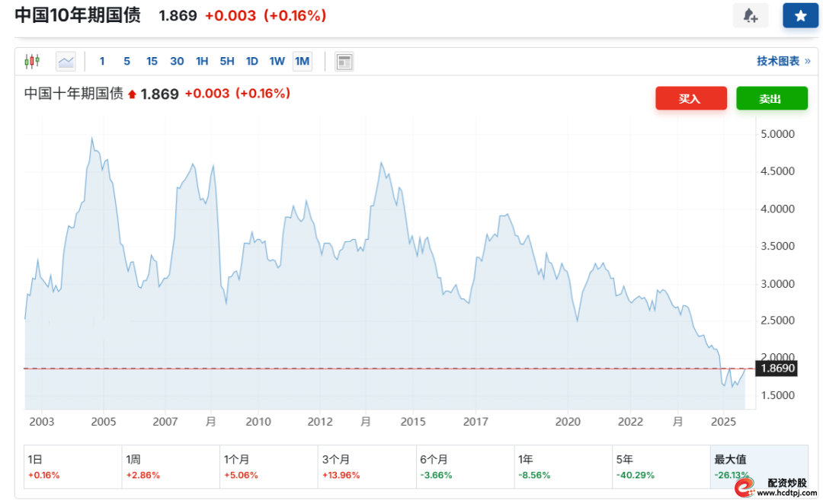Viewport: 823px width, 504px height.
Task: Select the 1-minute interval
Action: pyautogui.click(x=102, y=61)
